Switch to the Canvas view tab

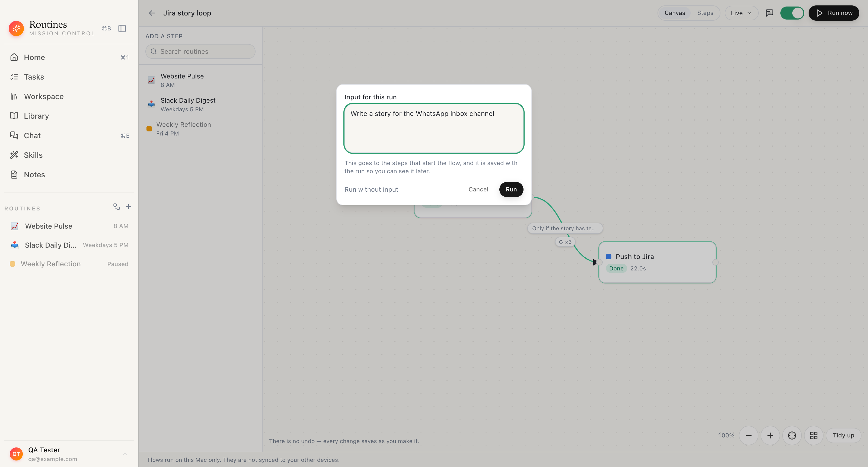tap(675, 13)
